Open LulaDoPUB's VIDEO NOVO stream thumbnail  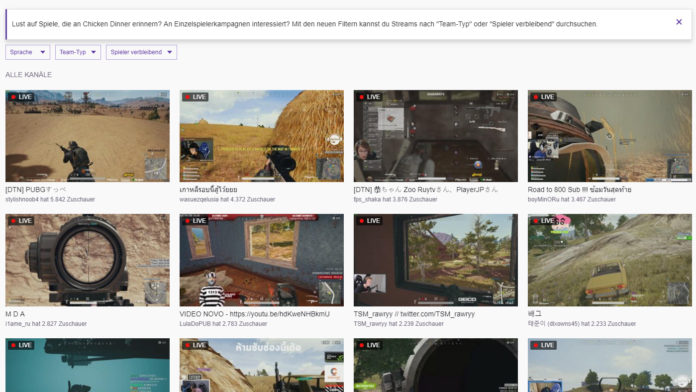pyautogui.click(x=261, y=260)
